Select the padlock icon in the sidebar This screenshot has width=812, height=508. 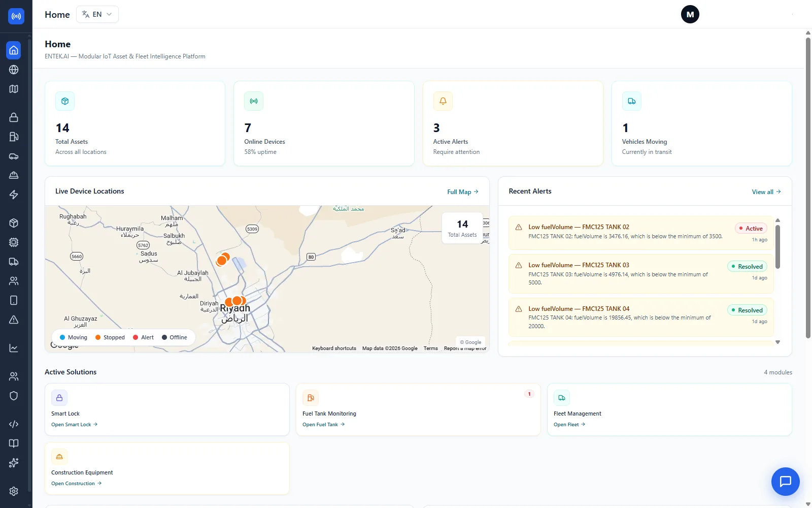click(x=14, y=117)
